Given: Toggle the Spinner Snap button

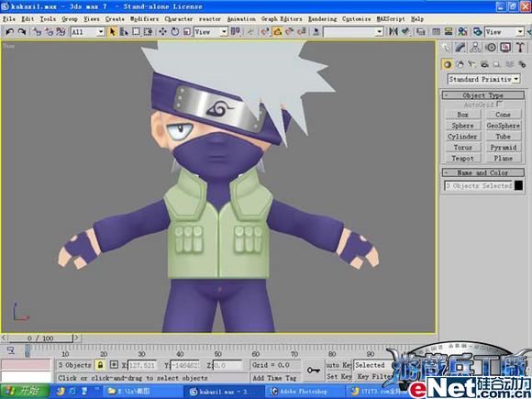Looking at the screenshot, I should 301,32.
